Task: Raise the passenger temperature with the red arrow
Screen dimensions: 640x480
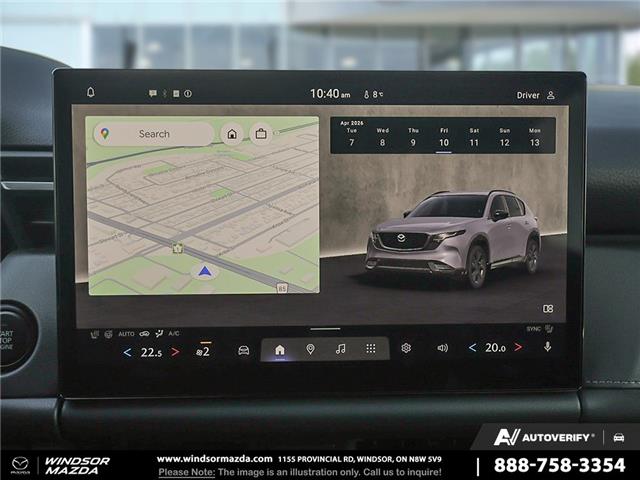Action: (x=518, y=347)
